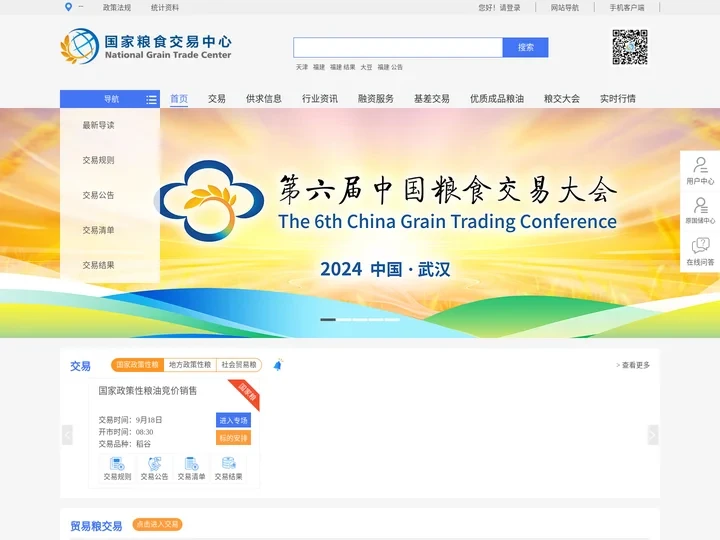Image resolution: width=720 pixels, height=540 pixels.
Task: Open 政策法规 link in top bar
Action: tap(117, 7)
